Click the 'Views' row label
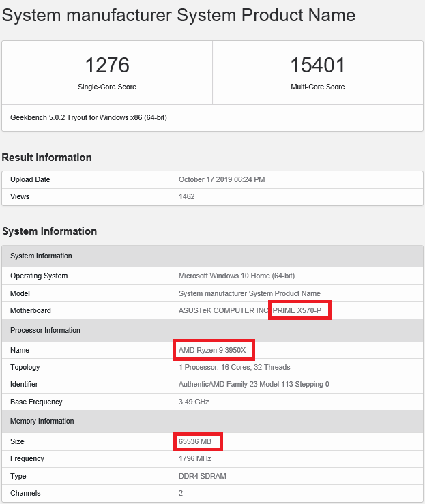Viewport: 425px width, 504px height. pos(20,196)
